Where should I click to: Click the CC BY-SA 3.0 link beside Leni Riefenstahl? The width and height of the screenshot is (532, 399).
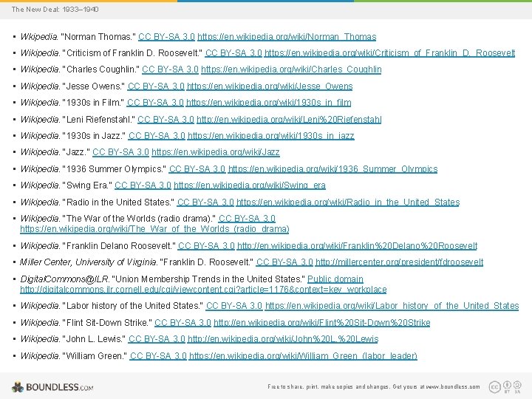[166, 120]
